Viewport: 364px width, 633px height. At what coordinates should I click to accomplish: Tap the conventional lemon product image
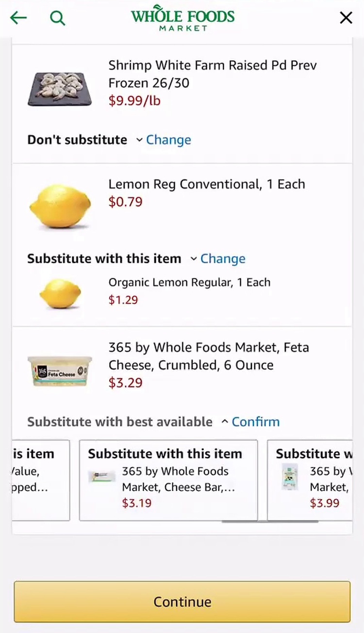[60, 206]
